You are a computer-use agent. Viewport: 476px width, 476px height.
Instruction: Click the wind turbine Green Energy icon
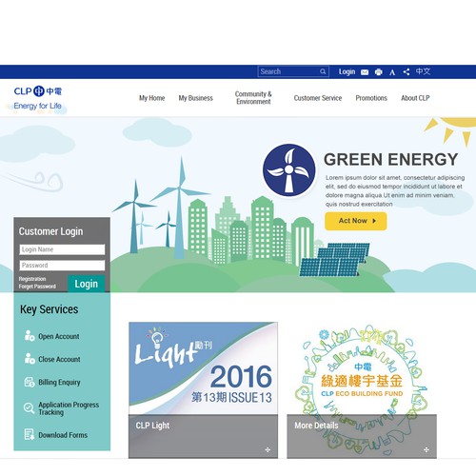click(x=288, y=170)
